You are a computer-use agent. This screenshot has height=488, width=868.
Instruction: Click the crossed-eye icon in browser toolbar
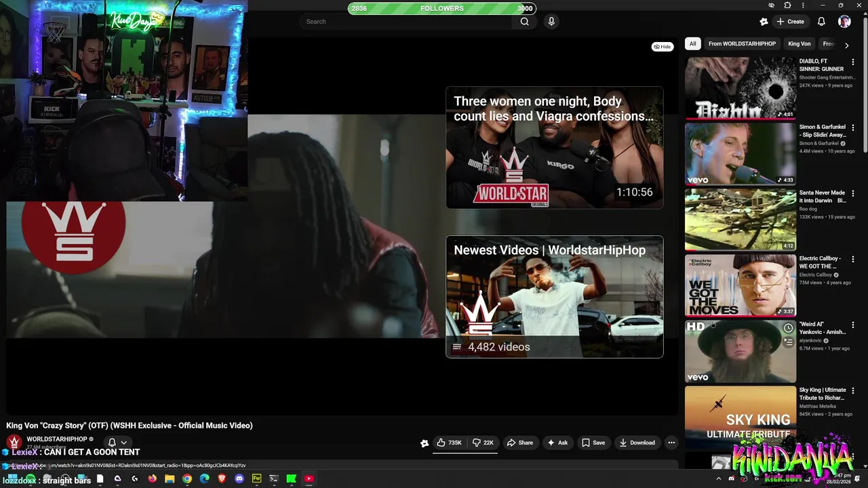pos(771,5)
